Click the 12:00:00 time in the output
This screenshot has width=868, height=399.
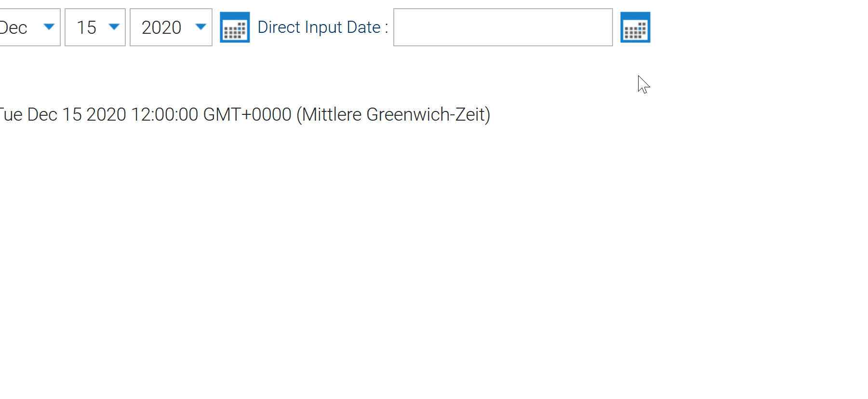164,115
